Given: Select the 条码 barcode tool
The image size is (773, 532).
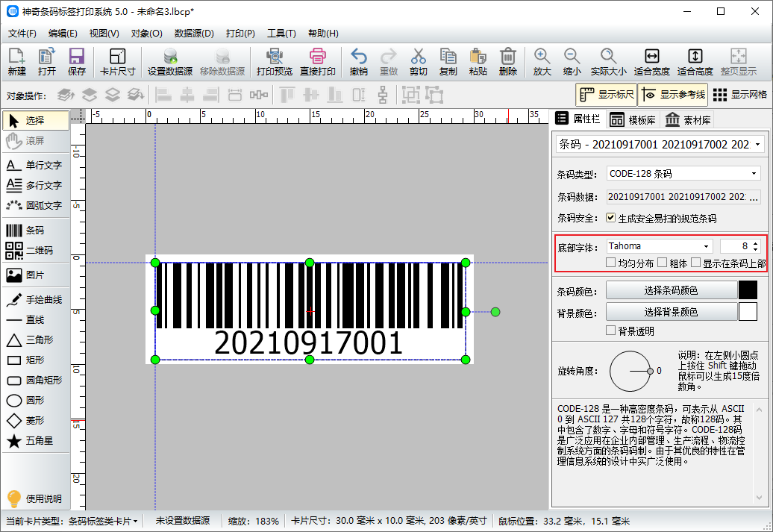Looking at the screenshot, I should click(x=36, y=231).
